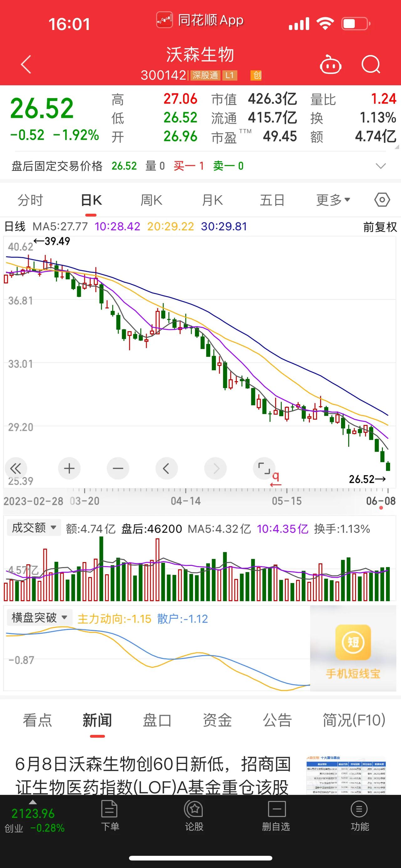
Task: Expand 创业 index ticker arrow
Action: pyautogui.click(x=33, y=802)
